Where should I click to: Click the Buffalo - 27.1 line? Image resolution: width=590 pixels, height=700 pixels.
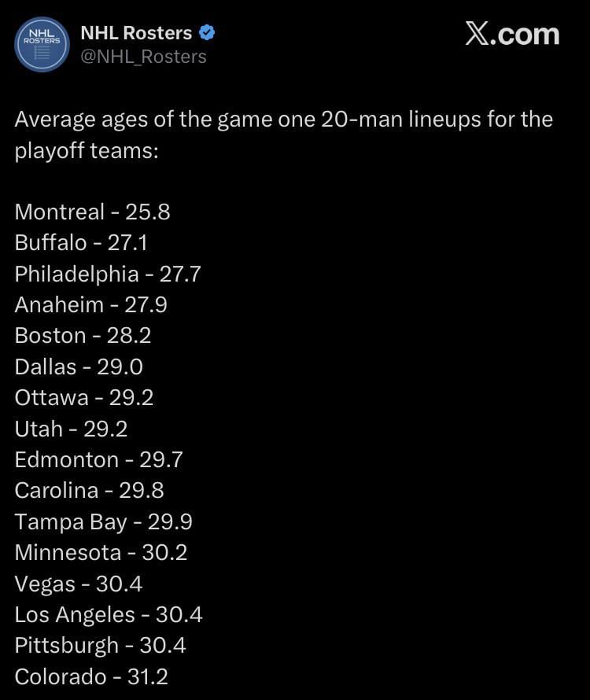pos(81,242)
